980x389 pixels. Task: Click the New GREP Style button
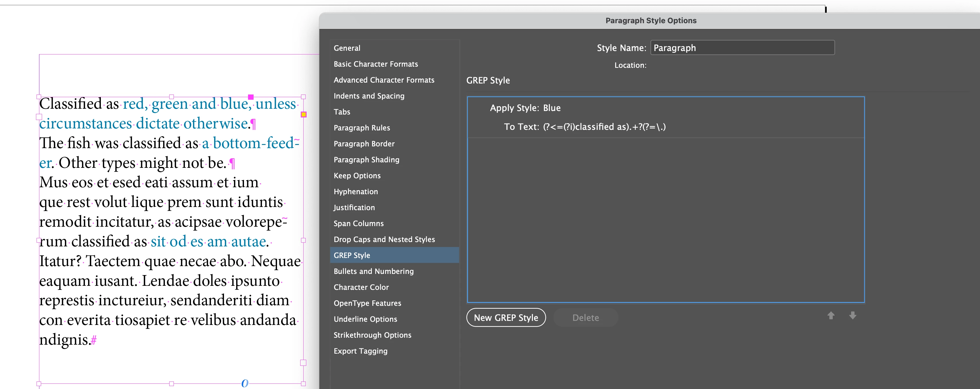[x=506, y=317]
